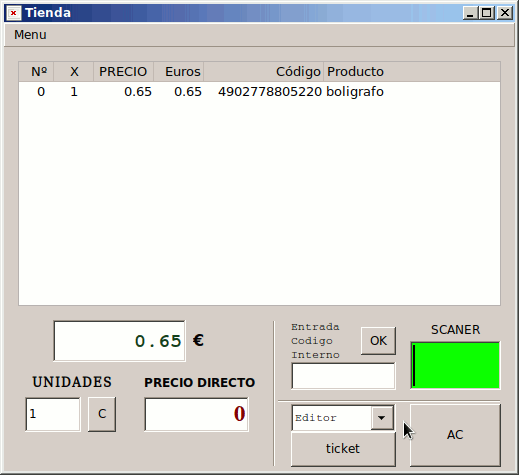This screenshot has width=519, height=475.
Task: Clear everything with the AC button
Action: point(455,435)
